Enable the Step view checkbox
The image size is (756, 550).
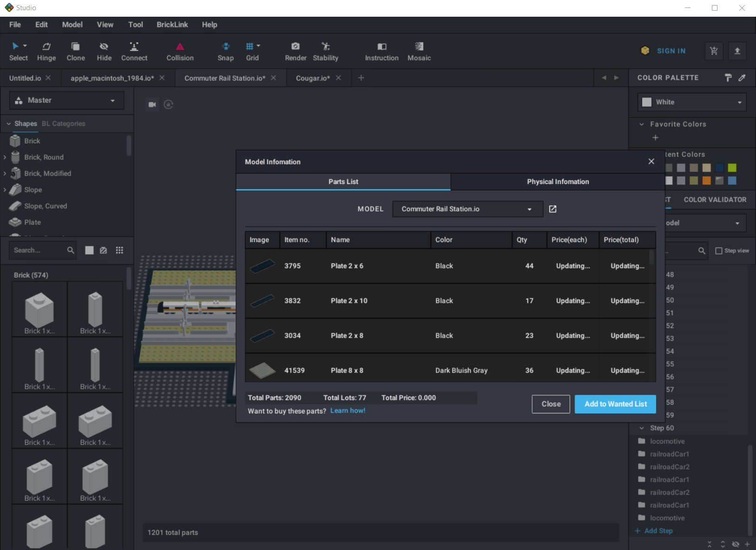pos(719,251)
